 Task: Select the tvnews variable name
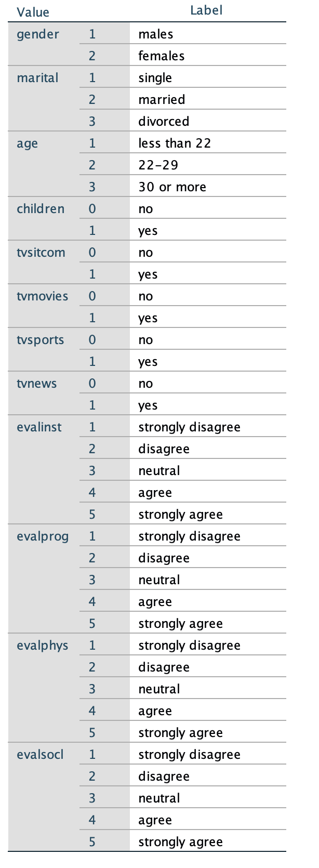[37, 384]
